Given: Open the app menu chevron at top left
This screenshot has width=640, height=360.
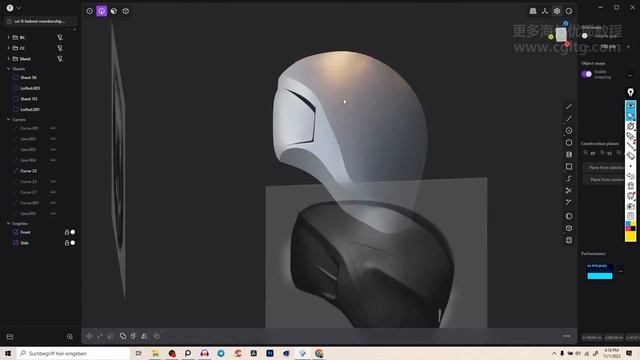Looking at the screenshot, I should point(18,8).
